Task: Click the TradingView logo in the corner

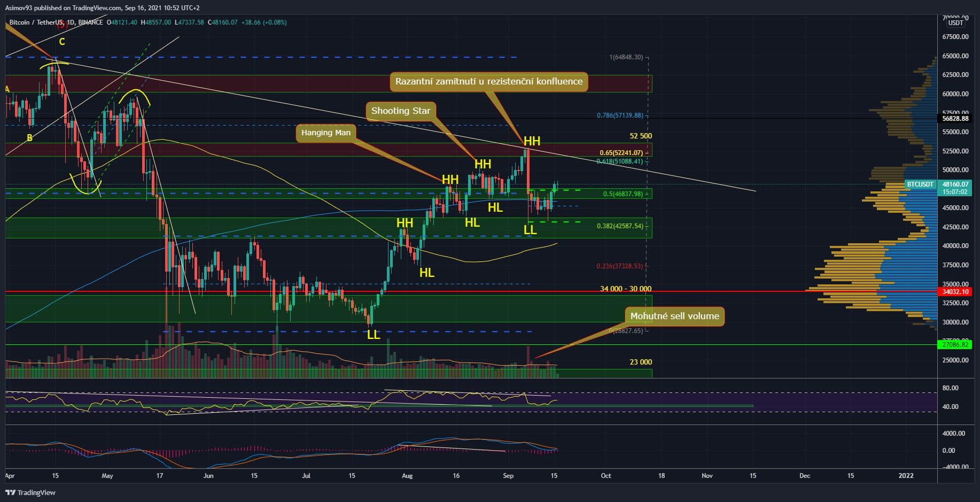Action: click(x=31, y=492)
